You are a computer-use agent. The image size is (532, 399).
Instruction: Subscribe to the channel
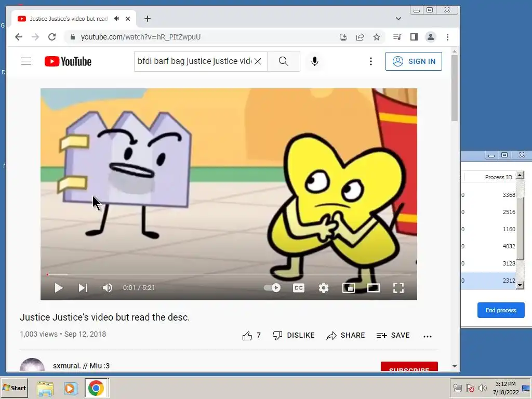coord(409,367)
